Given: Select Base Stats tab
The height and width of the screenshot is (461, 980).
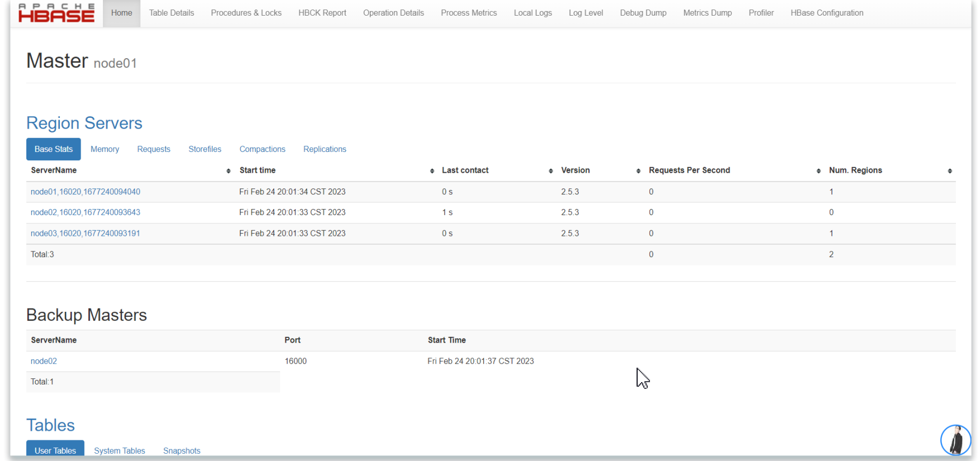Looking at the screenshot, I should click(54, 149).
